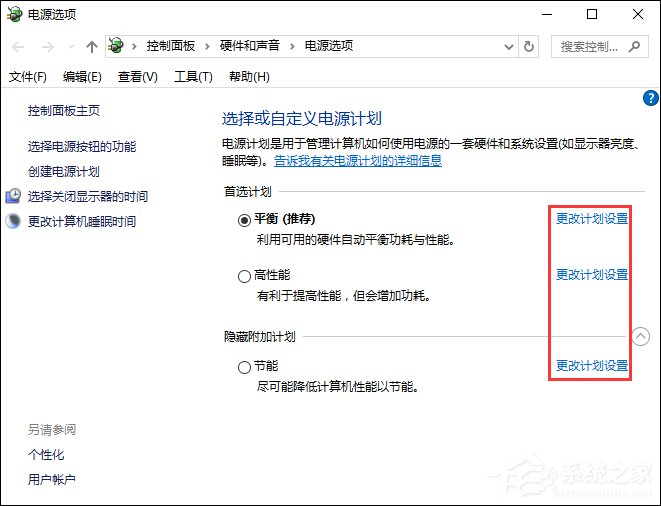Select the 平衡 (推荐) power plan radio
Image resolution: width=661 pixels, height=506 pixels.
(x=245, y=220)
